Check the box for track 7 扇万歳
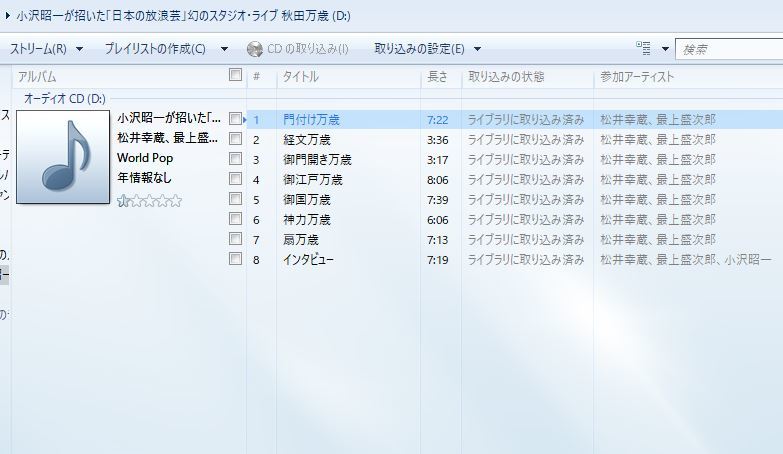The height and width of the screenshot is (454, 783). pos(235,239)
